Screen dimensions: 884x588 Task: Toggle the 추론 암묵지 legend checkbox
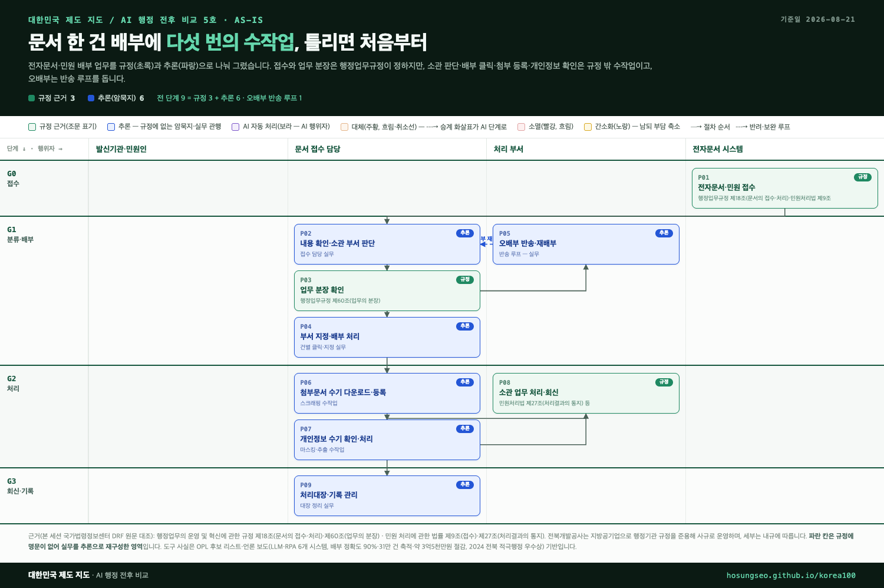[111, 127]
